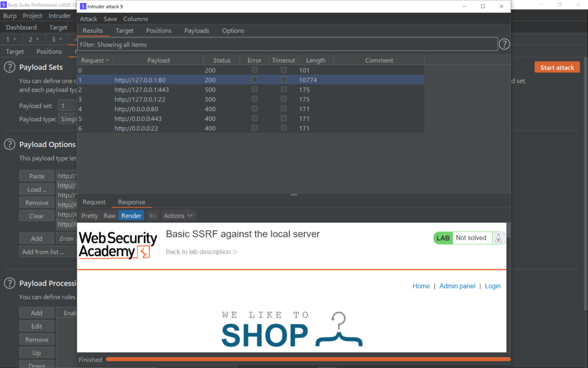588x368 pixels.
Task: Toggle Error checkbox for http://127.0.0.1:443 row
Action: [254, 89]
